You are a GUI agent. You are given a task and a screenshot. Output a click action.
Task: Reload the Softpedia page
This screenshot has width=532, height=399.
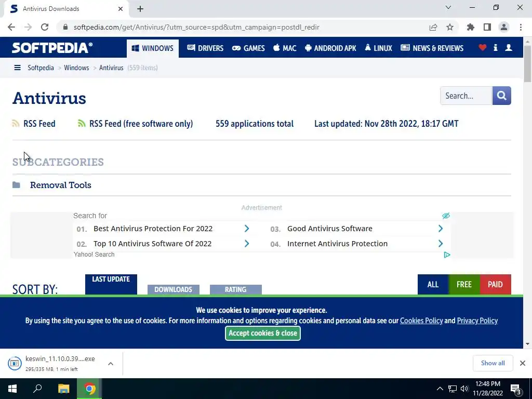click(x=45, y=27)
